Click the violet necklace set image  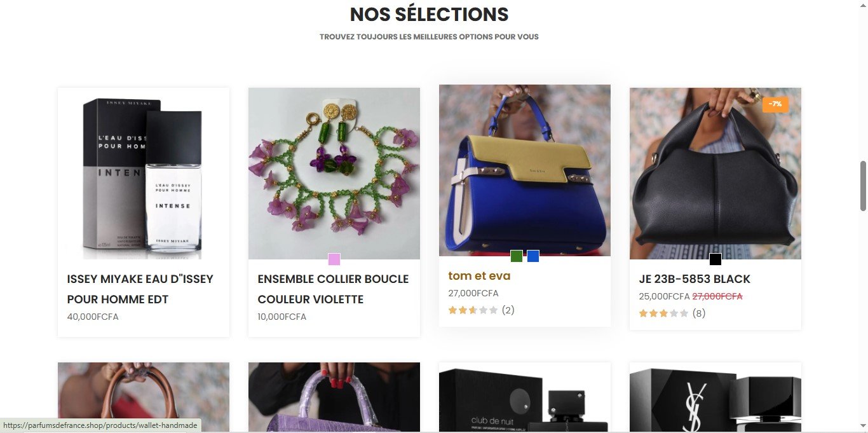point(334,173)
